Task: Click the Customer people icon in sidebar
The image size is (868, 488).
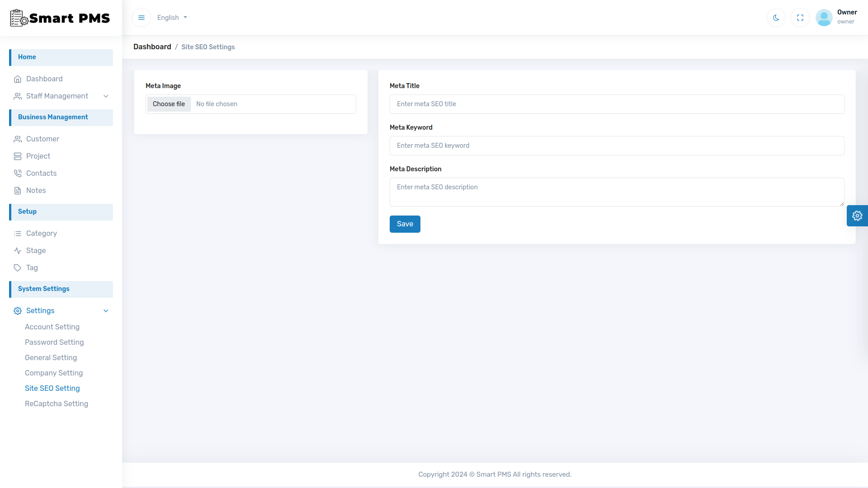Action: click(x=18, y=139)
